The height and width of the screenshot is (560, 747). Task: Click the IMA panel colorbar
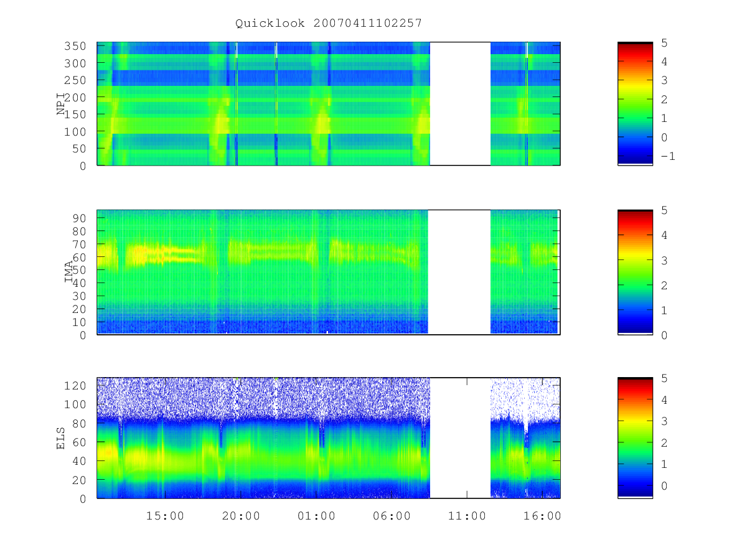coord(635,272)
